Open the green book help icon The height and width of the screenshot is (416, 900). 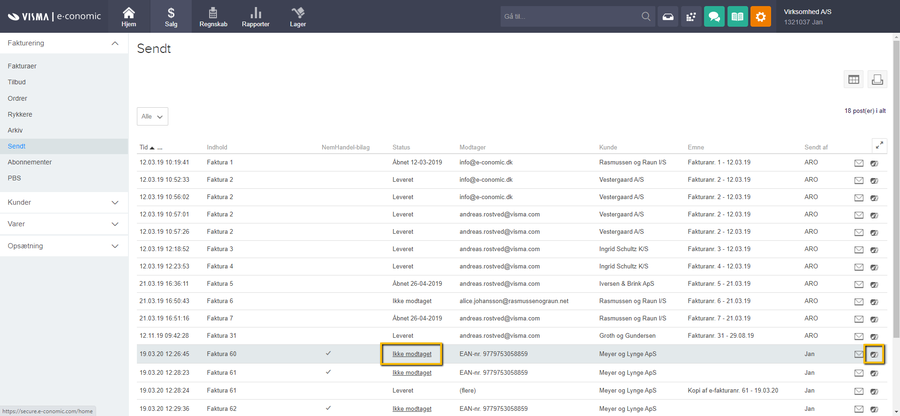pos(737,17)
